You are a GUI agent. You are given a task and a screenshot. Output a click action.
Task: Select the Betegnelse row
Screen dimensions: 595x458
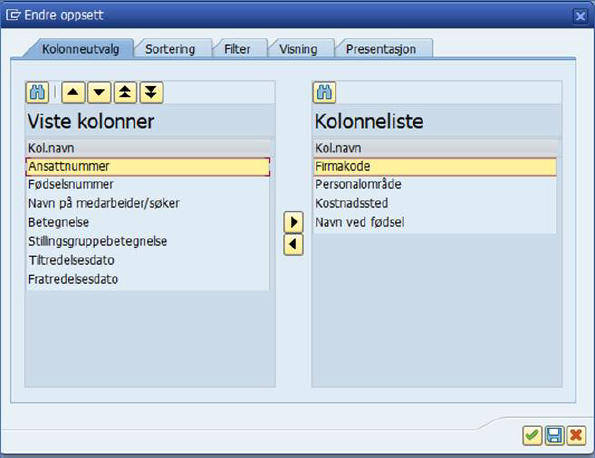pos(148,222)
